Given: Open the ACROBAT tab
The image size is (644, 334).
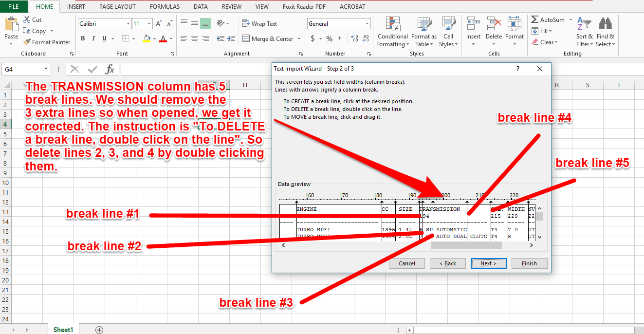Looking at the screenshot, I should (352, 7).
